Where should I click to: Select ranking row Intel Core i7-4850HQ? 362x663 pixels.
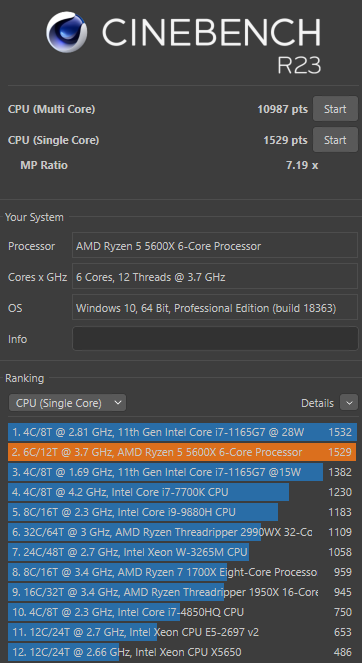pyautogui.click(x=182, y=612)
